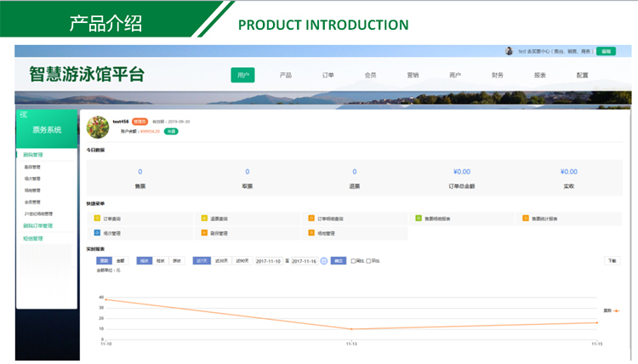
Task: Open 场次管理 in the sidebar
Action: pos(32,179)
